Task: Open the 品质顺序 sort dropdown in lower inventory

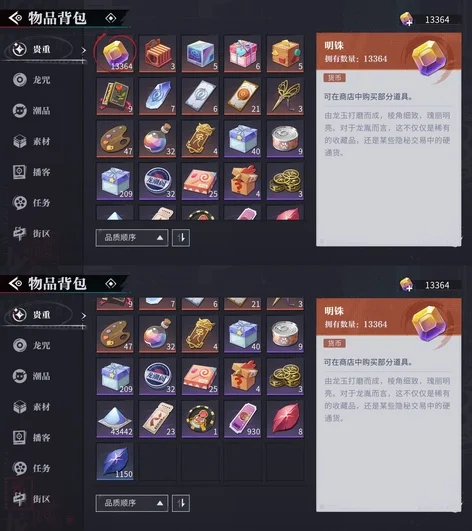Action: click(x=132, y=503)
